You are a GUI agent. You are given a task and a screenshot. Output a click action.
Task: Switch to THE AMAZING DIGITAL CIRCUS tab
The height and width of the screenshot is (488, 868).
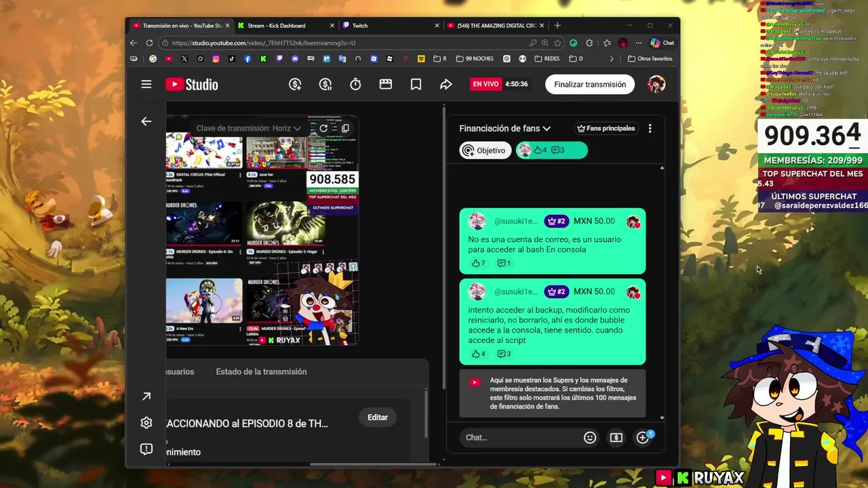[x=495, y=26]
